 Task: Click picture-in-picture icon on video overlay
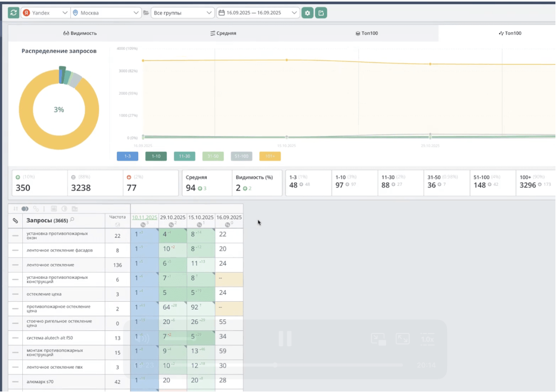point(378,339)
